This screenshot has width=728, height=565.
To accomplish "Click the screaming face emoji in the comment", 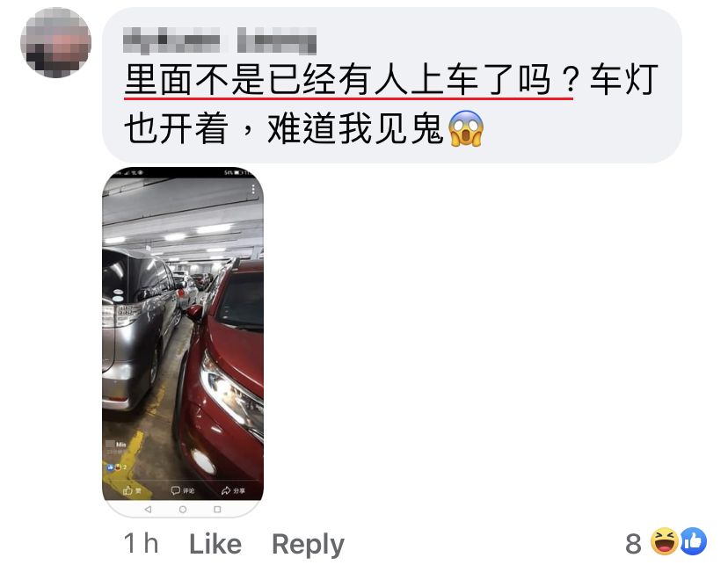I will pyautogui.click(x=466, y=128).
